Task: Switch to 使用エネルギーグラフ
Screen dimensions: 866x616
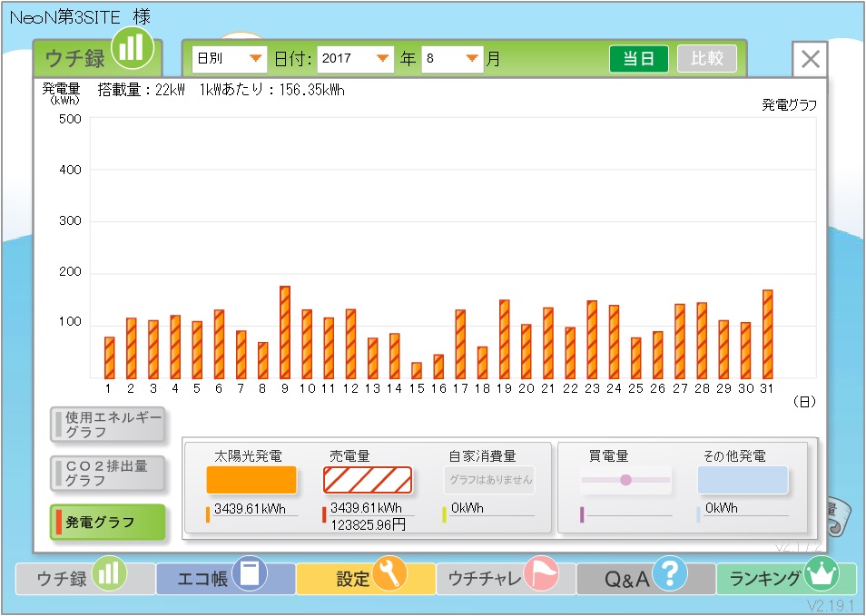Action: [x=108, y=425]
